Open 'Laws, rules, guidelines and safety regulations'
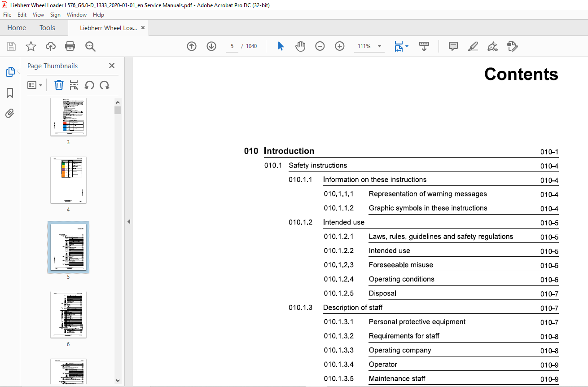The height and width of the screenshot is (387, 588). [441, 237]
